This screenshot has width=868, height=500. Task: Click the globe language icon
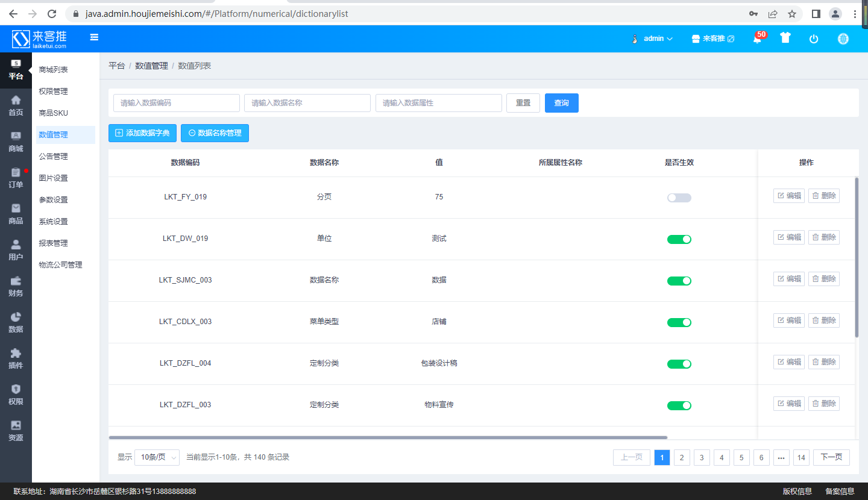[x=843, y=39]
